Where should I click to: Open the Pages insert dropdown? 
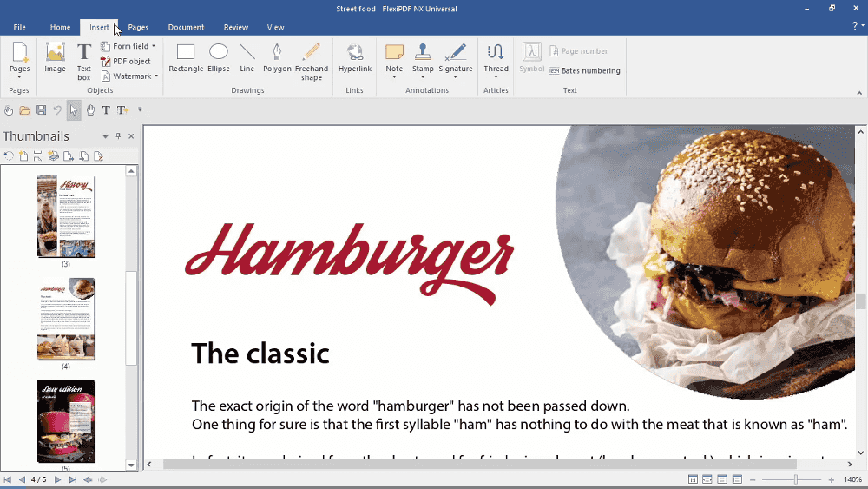[x=19, y=77]
